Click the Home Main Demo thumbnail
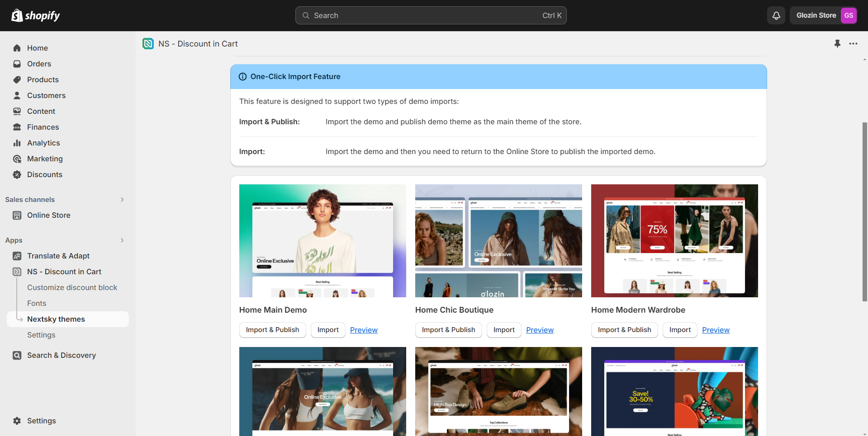868x436 pixels. pos(323,241)
